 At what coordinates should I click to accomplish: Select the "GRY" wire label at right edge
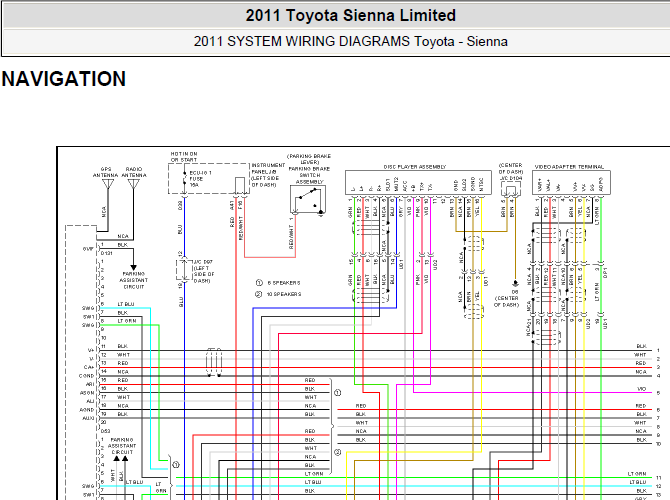[x=641, y=498]
